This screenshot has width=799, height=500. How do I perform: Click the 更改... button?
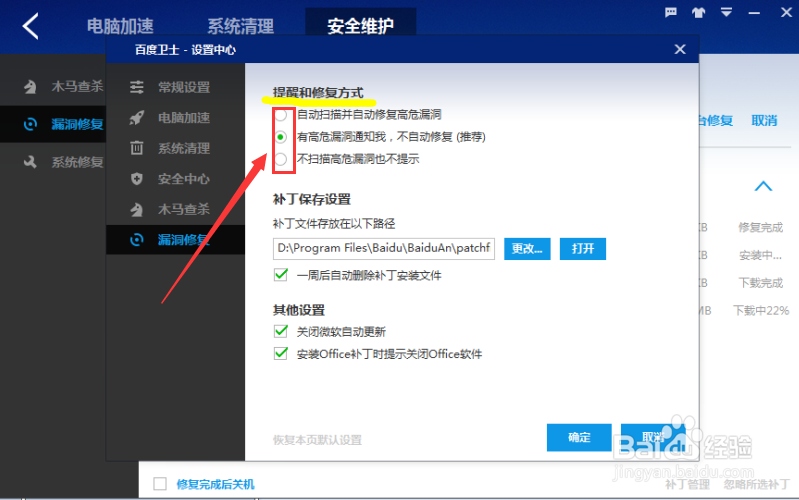(527, 249)
